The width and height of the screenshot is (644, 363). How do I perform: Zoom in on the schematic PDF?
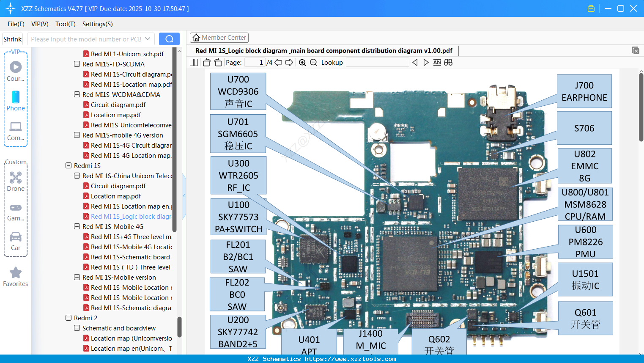pos(303,62)
